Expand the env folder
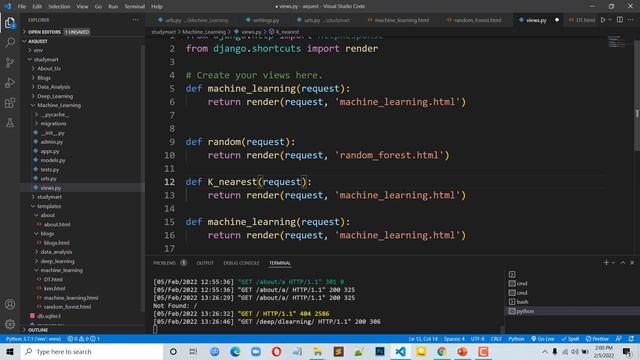 (38, 50)
